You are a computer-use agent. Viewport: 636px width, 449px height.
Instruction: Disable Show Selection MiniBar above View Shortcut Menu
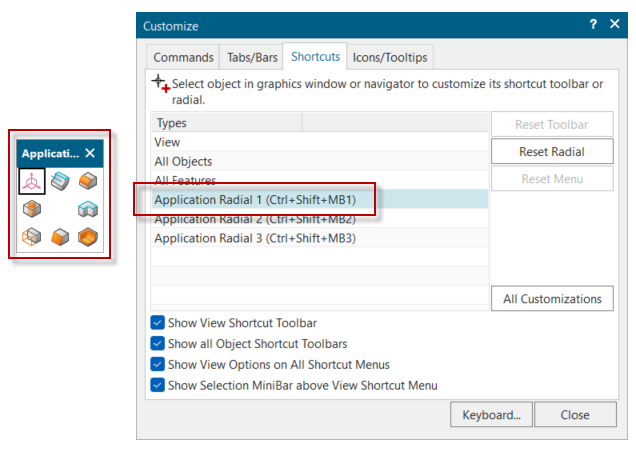[157, 385]
